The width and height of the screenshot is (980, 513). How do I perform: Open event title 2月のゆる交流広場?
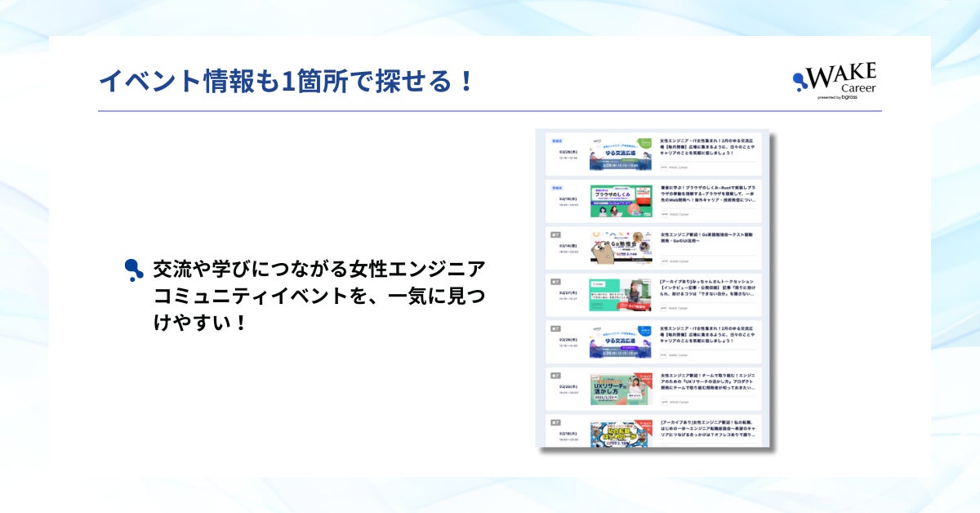[707, 333]
